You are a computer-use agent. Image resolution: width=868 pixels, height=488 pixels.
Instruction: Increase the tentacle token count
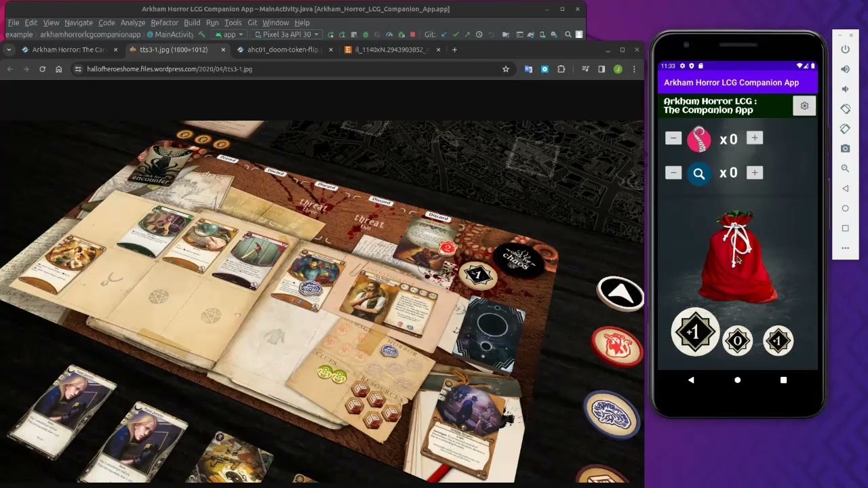point(755,138)
